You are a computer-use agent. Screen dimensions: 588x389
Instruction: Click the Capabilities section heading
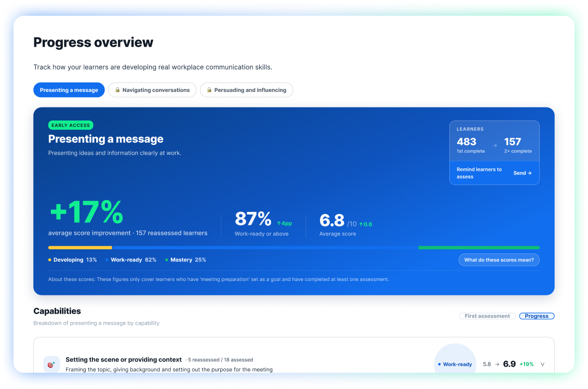pos(57,311)
